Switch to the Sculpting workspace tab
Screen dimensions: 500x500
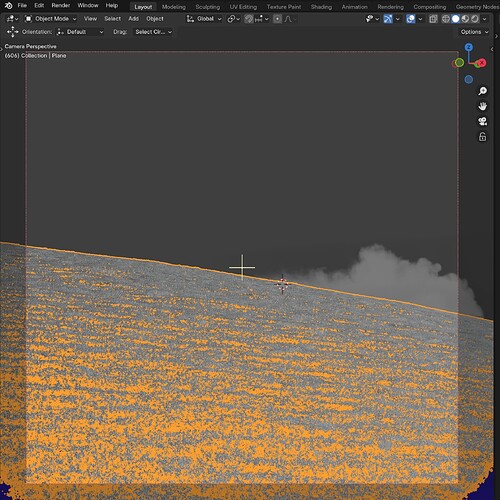[x=208, y=7]
